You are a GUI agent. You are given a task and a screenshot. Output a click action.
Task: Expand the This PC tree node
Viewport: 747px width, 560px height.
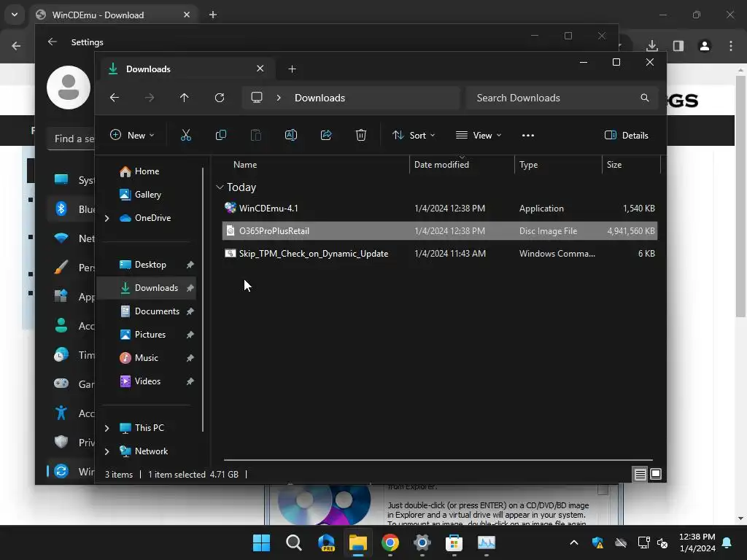[x=107, y=428]
